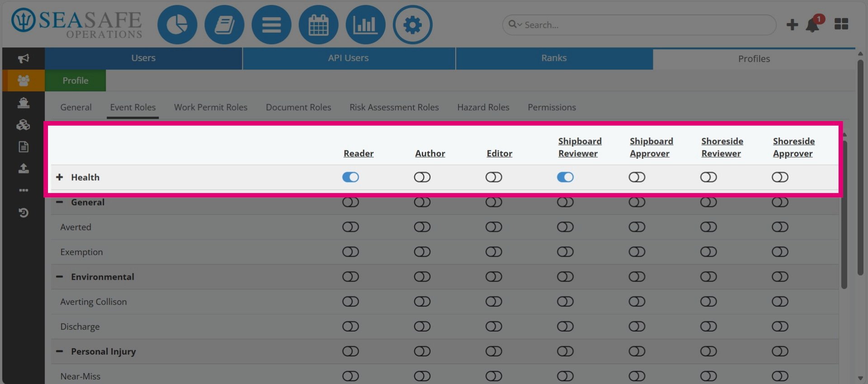Viewport: 868px width, 384px height.
Task: Open the pie chart dashboard icon
Action: coord(177,25)
